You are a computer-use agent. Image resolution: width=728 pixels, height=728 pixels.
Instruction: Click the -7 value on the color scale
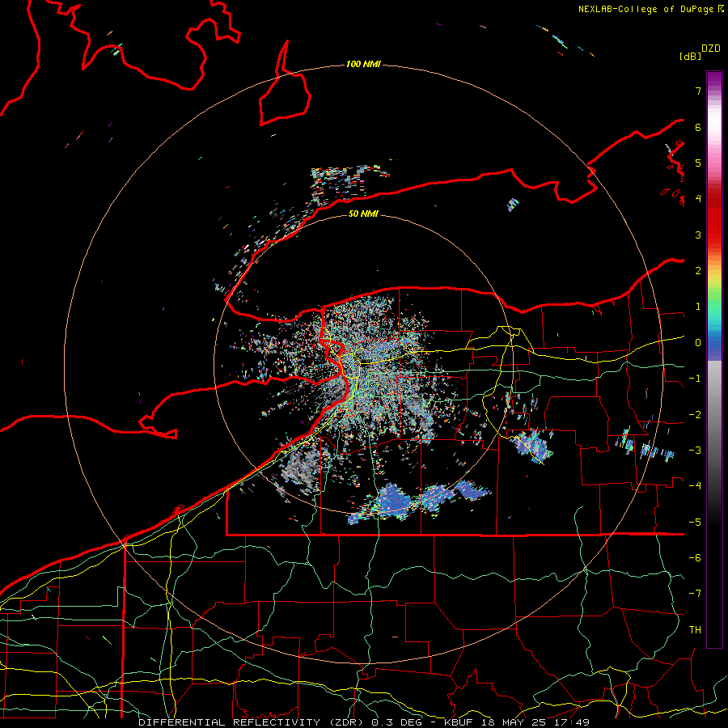(x=695, y=594)
